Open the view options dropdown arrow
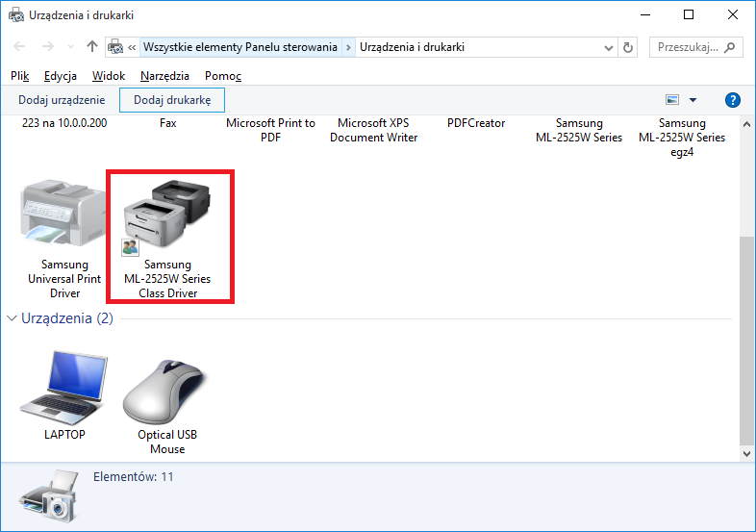The height and width of the screenshot is (532, 756). point(693,100)
